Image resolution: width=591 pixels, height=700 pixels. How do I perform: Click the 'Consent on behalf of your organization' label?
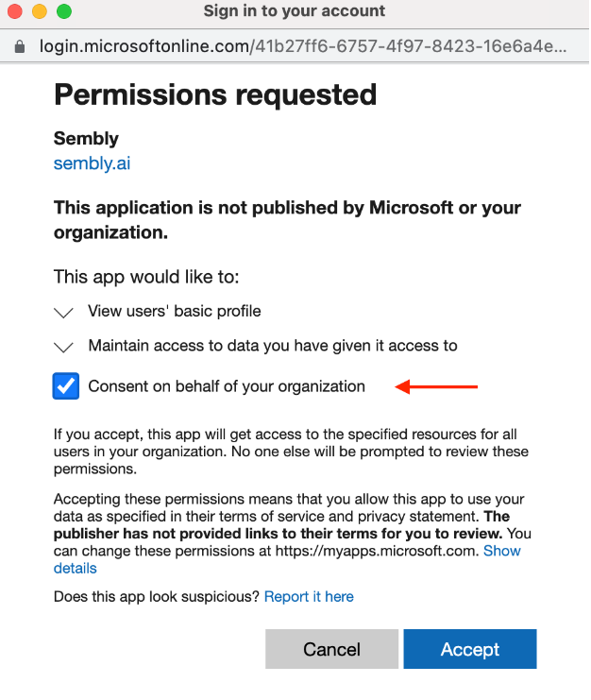click(227, 386)
